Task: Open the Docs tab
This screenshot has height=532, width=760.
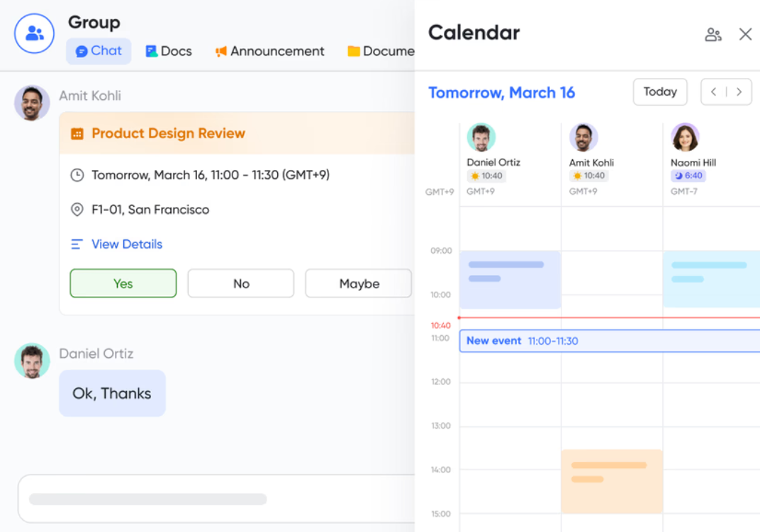Action: (x=169, y=51)
